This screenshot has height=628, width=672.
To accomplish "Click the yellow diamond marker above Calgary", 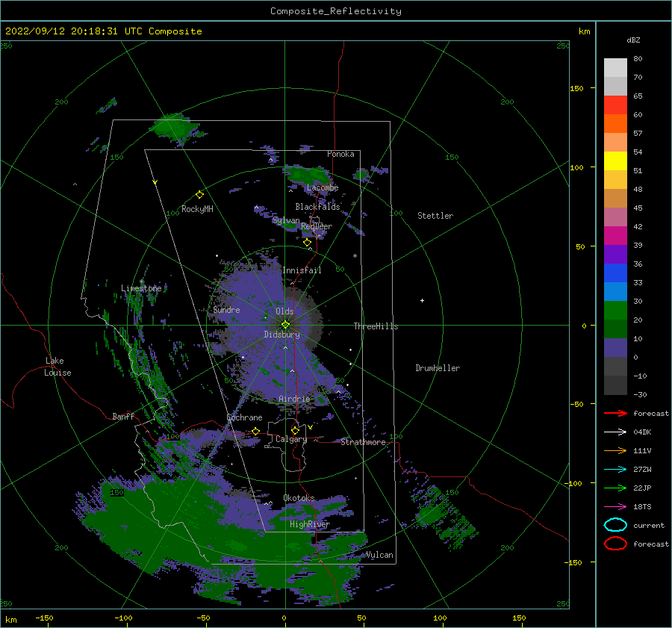I will (x=295, y=430).
